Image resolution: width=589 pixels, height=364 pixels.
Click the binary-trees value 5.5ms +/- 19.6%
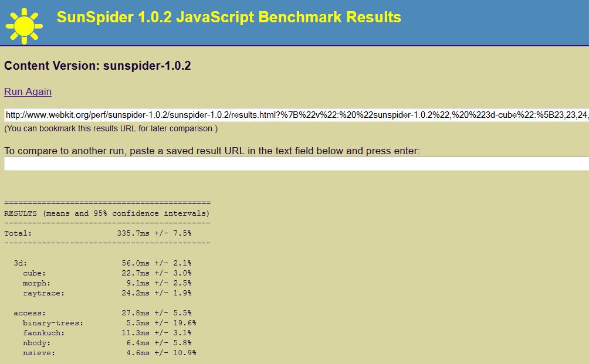coord(161,323)
